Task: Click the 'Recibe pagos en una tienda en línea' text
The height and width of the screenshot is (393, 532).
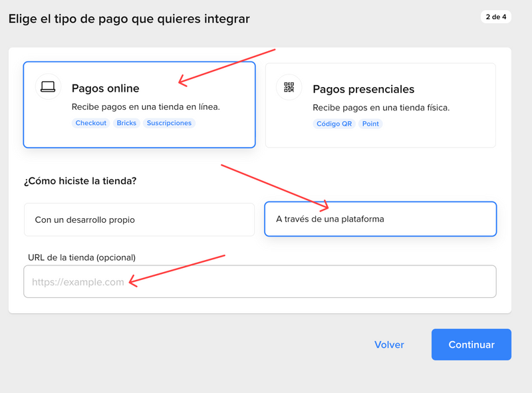Action: click(146, 107)
